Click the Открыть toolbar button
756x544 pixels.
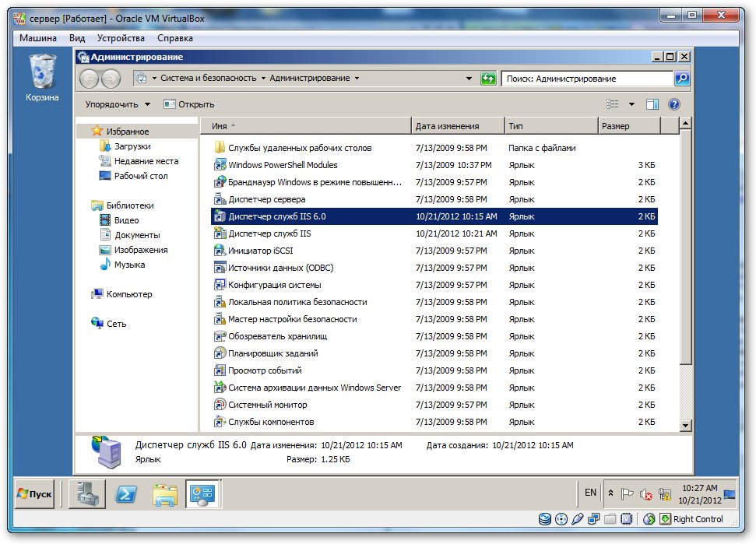click(x=189, y=104)
